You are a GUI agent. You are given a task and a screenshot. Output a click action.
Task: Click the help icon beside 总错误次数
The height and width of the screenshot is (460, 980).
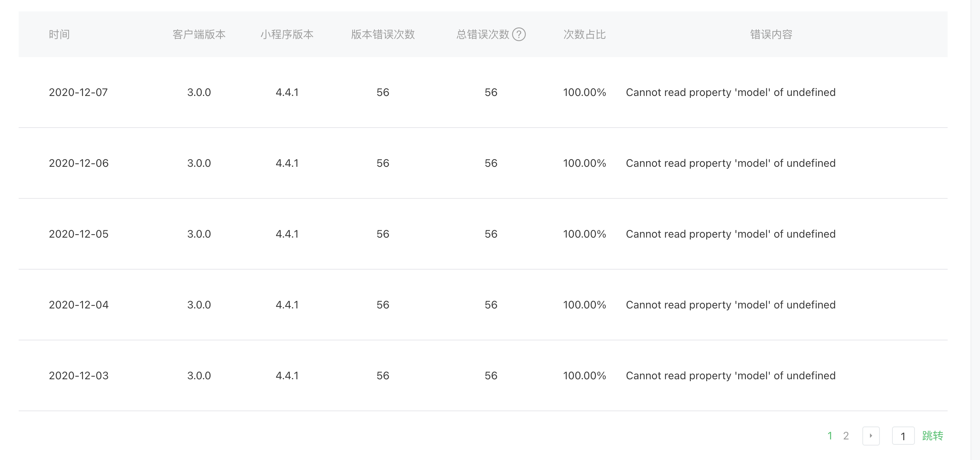tap(519, 34)
